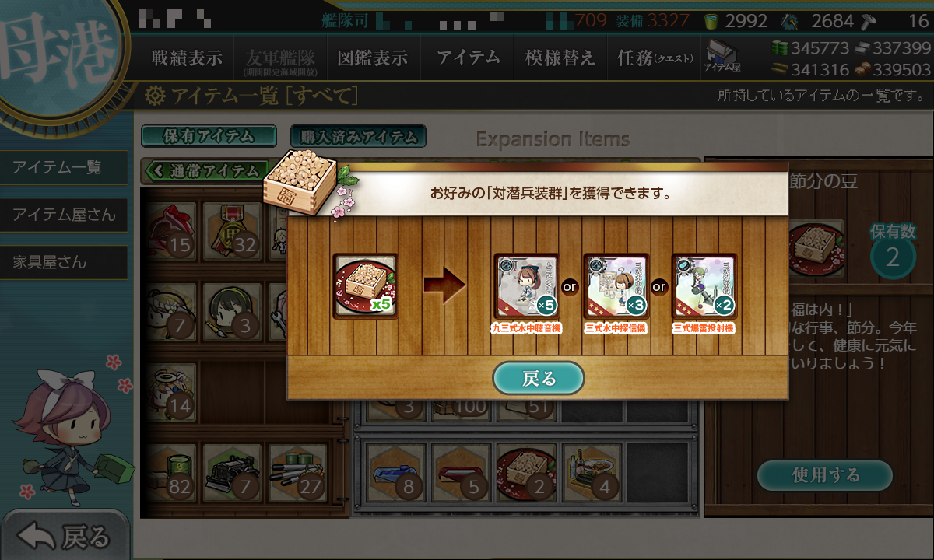Go back to 通常アイテム with arrow
This screenshot has height=560, width=934.
coord(205,170)
